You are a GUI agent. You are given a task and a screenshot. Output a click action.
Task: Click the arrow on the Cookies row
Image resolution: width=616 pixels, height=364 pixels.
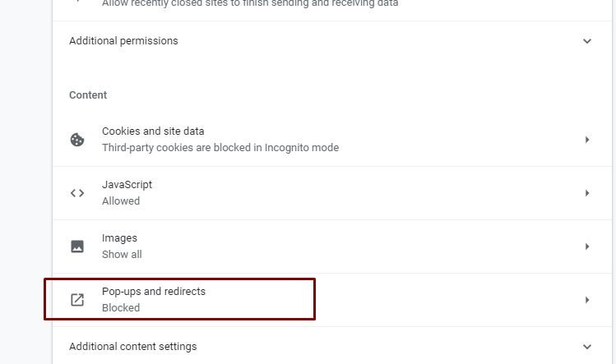(x=587, y=140)
